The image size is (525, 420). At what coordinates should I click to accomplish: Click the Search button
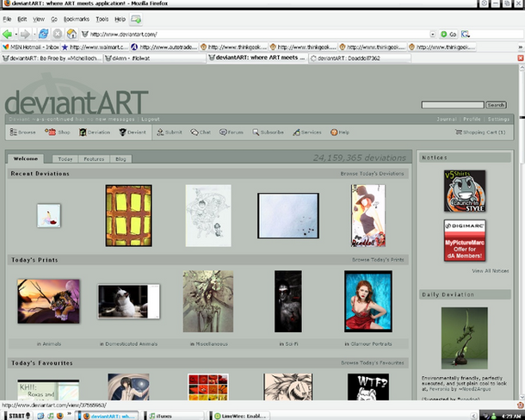[496, 105]
